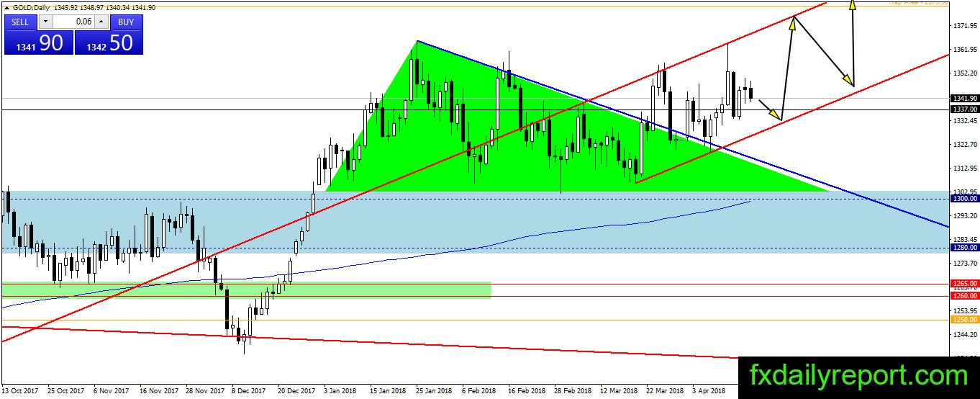Click the 1337.00 horizontal line price label
Viewport: 980px width, 399px height.
coord(964,109)
